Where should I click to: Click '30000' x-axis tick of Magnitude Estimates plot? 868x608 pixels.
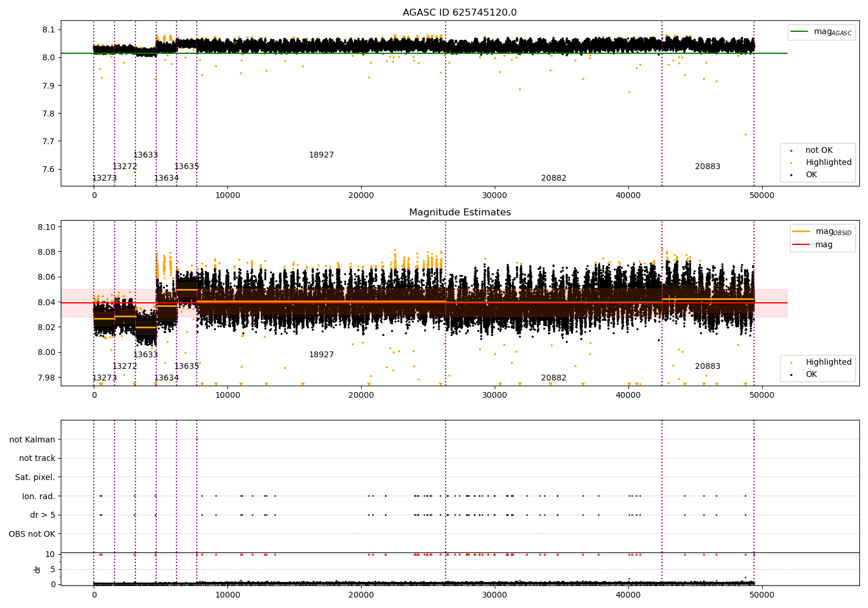pos(495,395)
